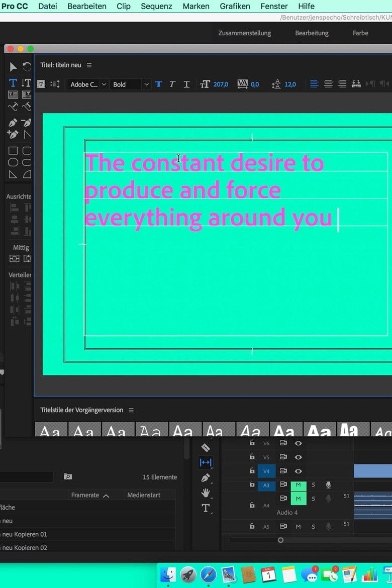Viewport: 392px width, 588px height.
Task: Select the horizontal Type tool in the titler
Action: tap(13, 83)
